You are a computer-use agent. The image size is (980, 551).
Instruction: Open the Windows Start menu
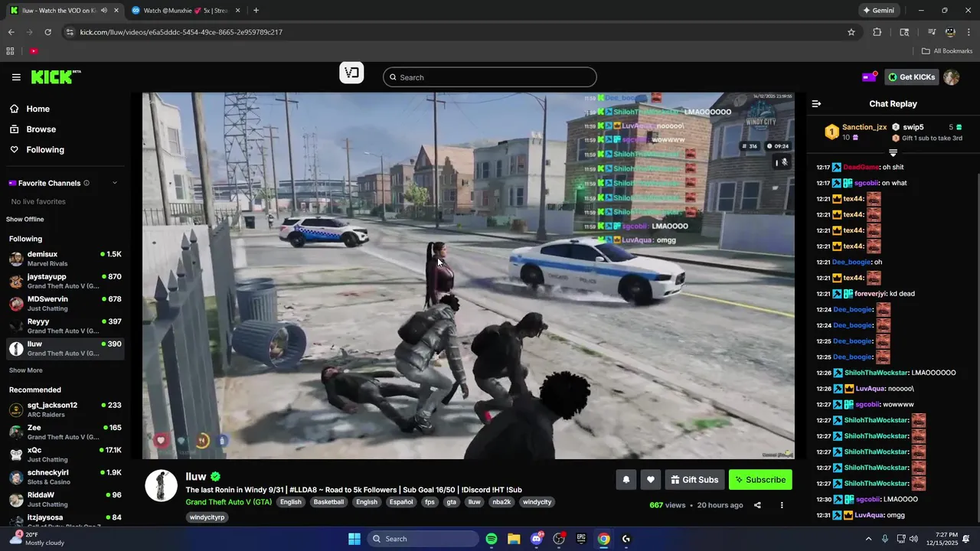tap(354, 539)
